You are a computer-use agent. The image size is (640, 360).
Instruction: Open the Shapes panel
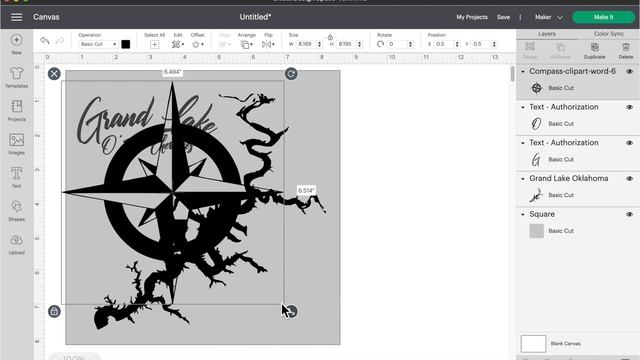(x=16, y=207)
